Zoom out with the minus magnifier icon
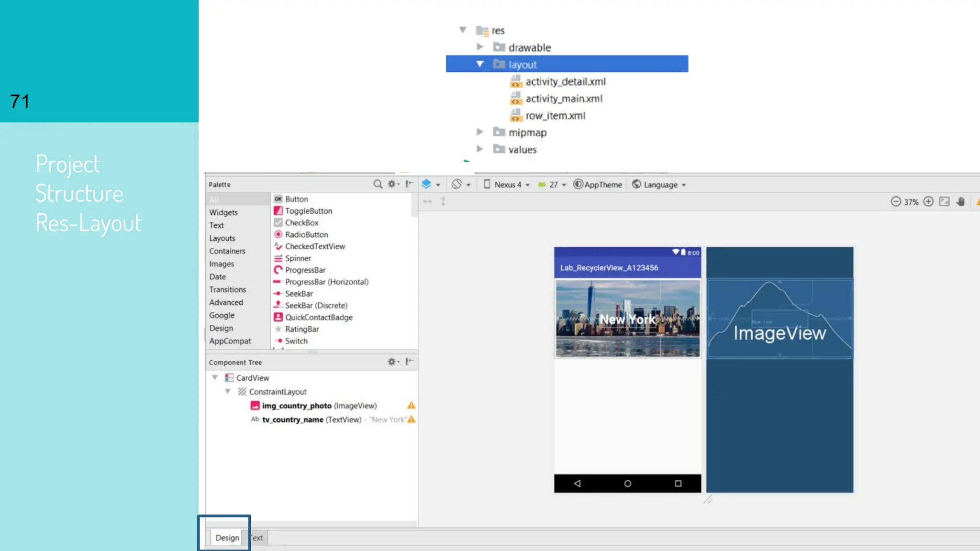Screen dimensions: 980x551 tap(896, 202)
